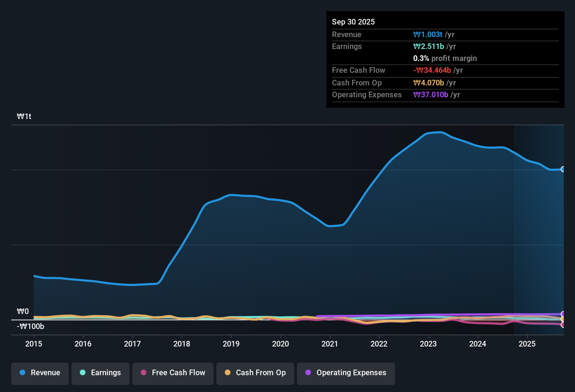The width and height of the screenshot is (575, 392).
Task: Select the pink Free Cash Flow dot icon
Action: click(x=143, y=373)
